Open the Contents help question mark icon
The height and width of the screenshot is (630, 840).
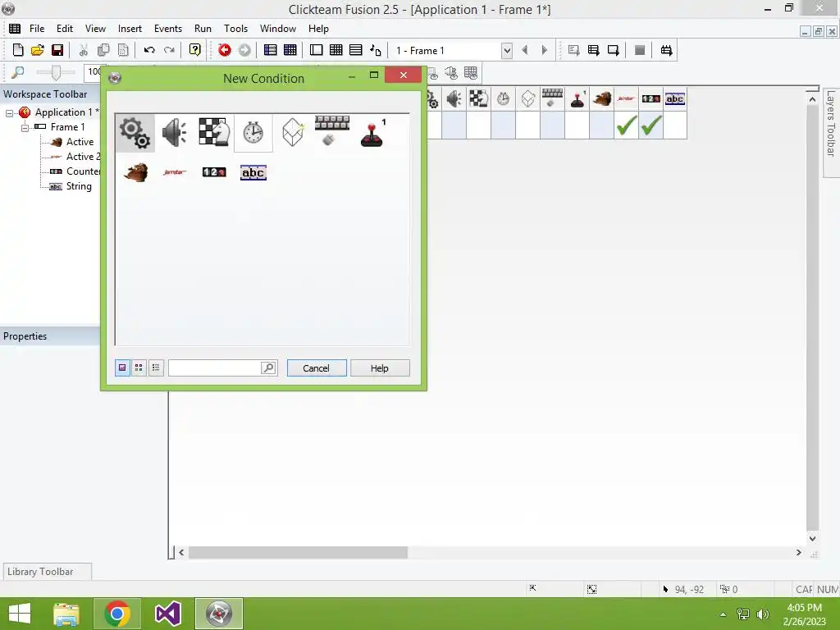(195, 50)
